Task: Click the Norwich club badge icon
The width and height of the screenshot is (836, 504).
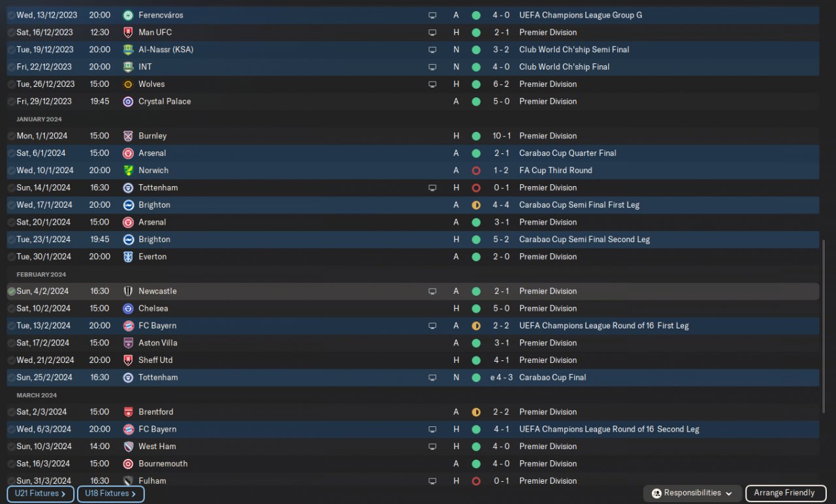Action: pyautogui.click(x=128, y=170)
